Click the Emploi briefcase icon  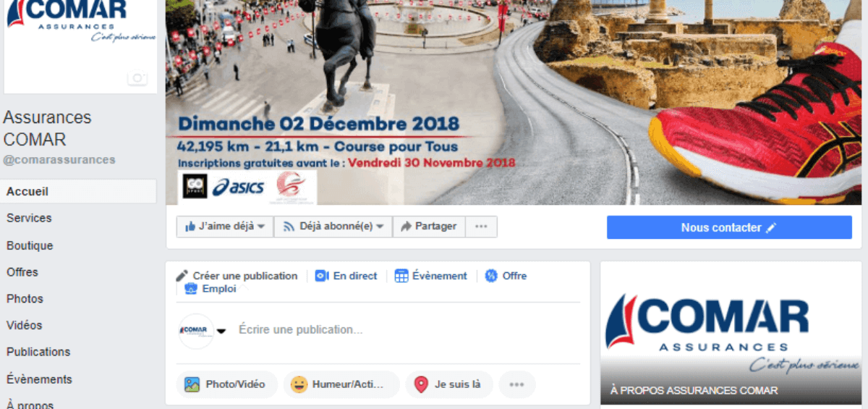click(x=191, y=288)
